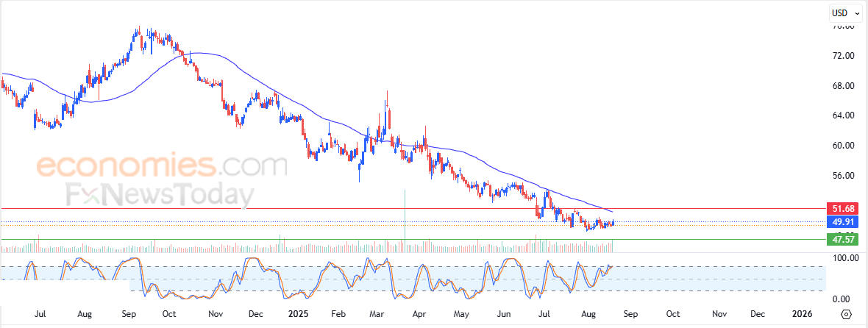The image size is (868, 328).
Task: Open the USD currency dropdown
Action: point(847,13)
